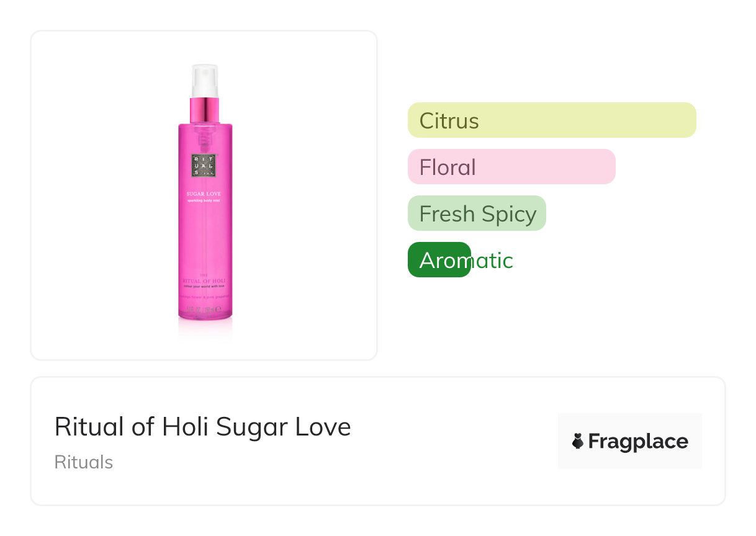Click the overflowing 'atic' text of Aromatic
This screenshot has width=756, height=536.
tap(492, 261)
